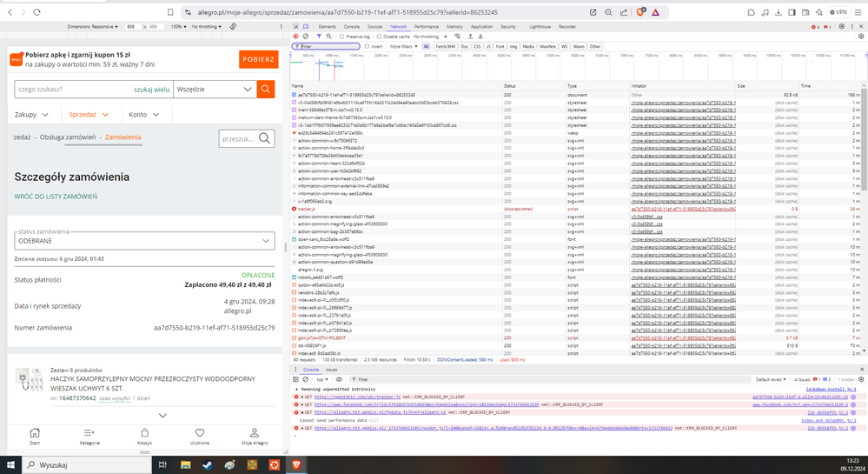
Task: Clear the network log
Action: pos(306,37)
